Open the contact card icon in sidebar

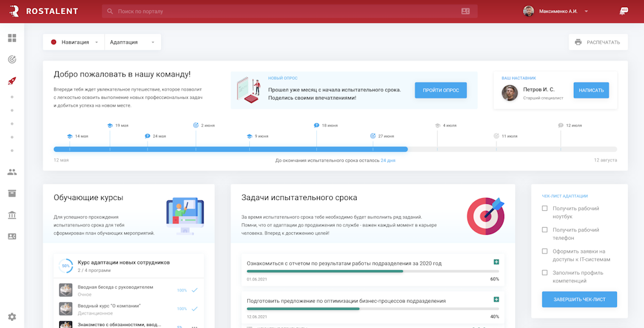(x=12, y=237)
